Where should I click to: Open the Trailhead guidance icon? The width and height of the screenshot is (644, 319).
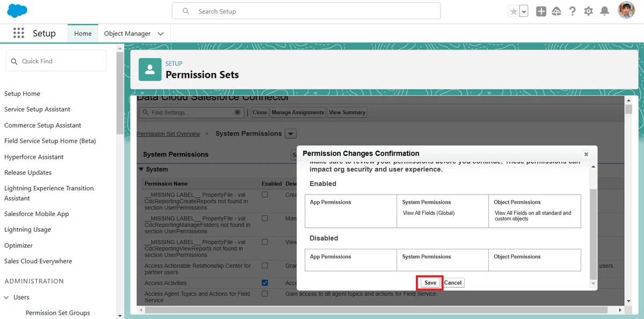pos(557,11)
